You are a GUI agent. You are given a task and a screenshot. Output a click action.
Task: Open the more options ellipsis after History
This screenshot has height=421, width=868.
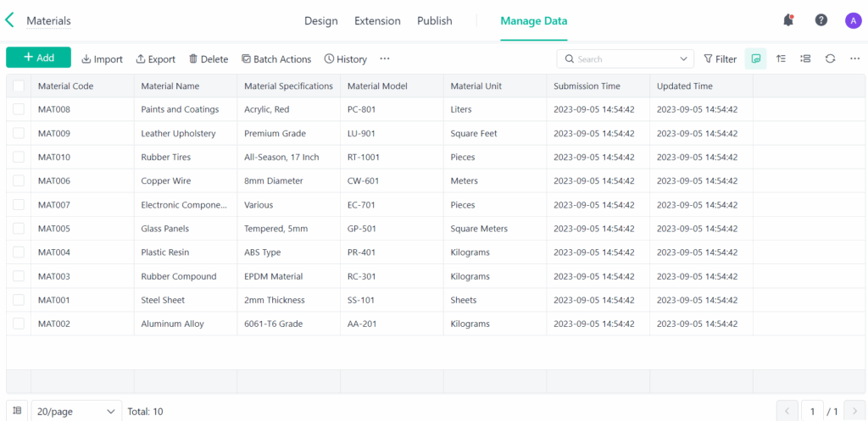click(385, 58)
